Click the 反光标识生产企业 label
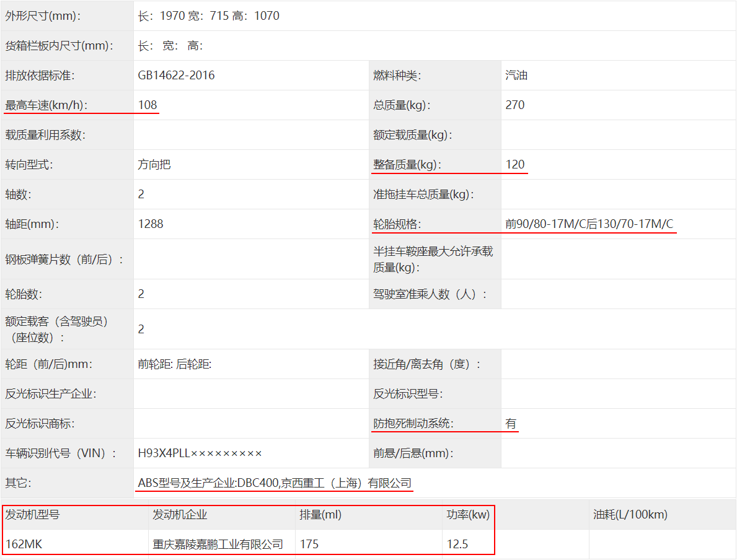The width and height of the screenshot is (737, 560). (x=51, y=394)
